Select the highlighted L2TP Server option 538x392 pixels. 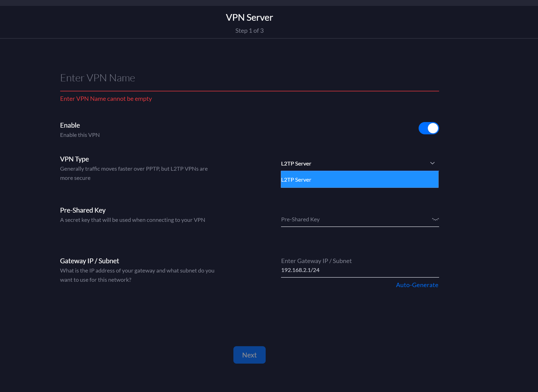[x=359, y=179]
